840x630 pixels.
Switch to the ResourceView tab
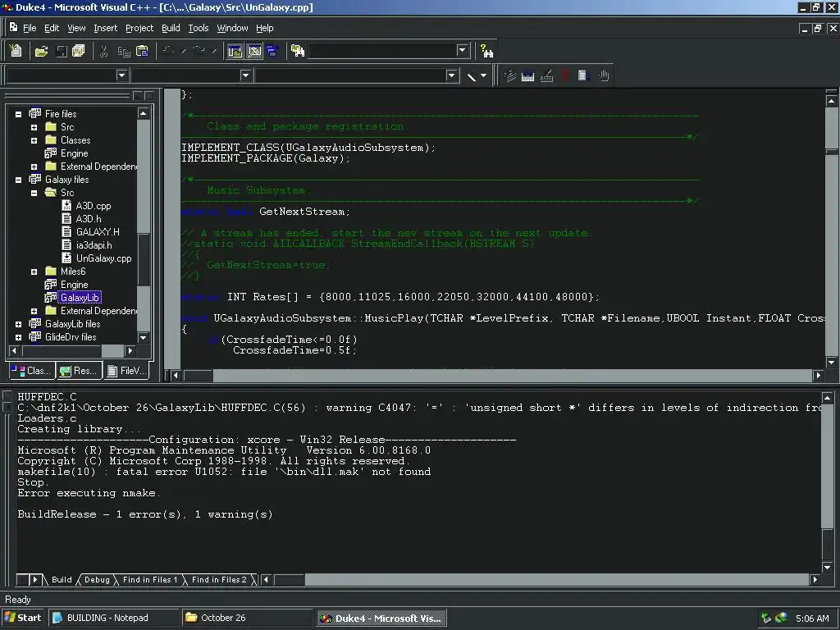click(79, 370)
